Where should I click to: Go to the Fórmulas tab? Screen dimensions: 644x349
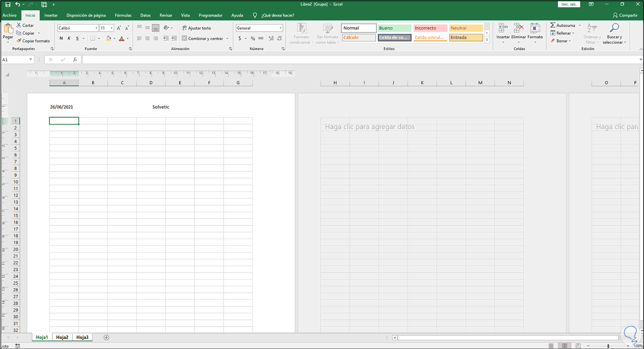[x=123, y=15]
